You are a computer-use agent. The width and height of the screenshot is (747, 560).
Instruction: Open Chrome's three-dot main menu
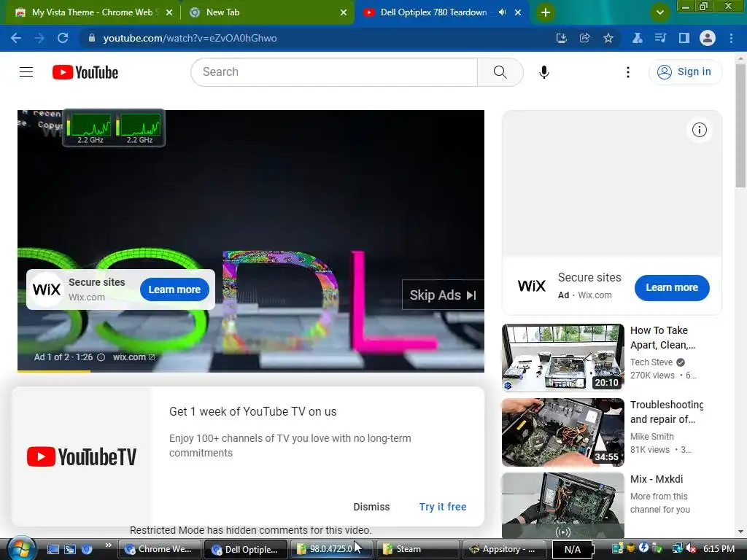731,38
